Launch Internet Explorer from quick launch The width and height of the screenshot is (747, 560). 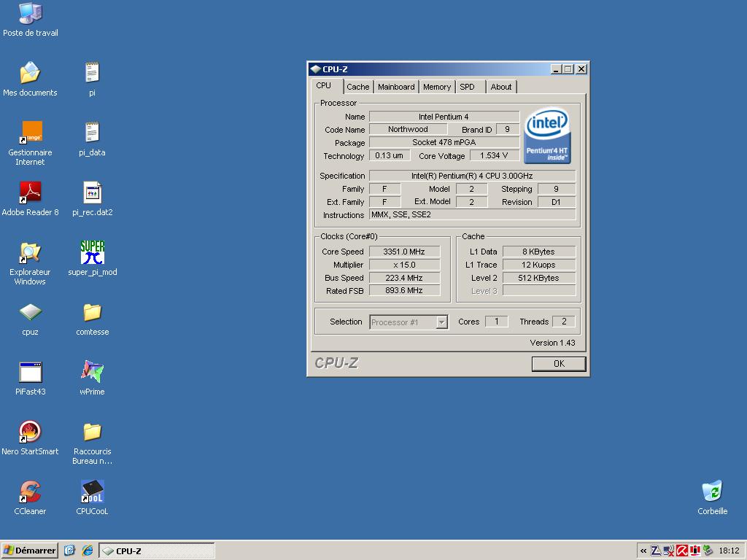point(88,551)
